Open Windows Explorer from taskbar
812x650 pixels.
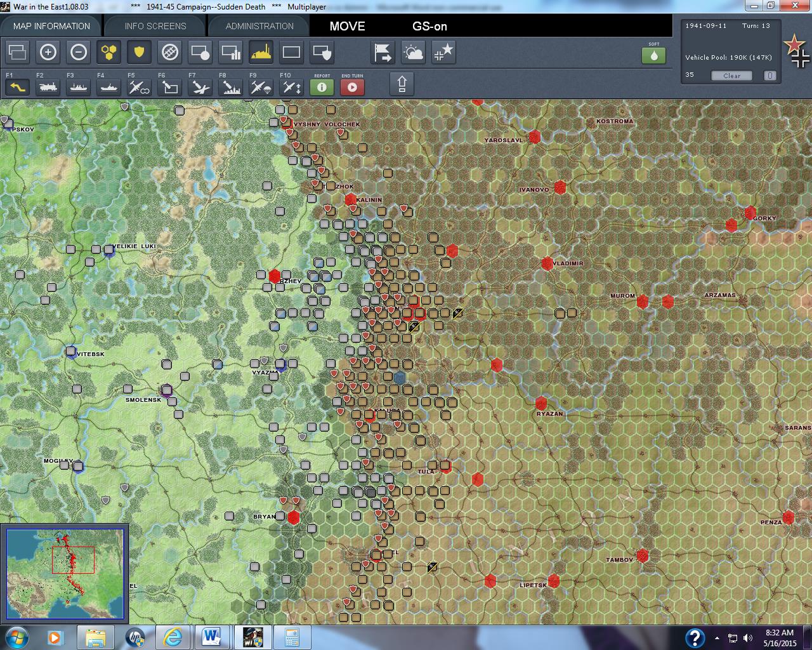pyautogui.click(x=96, y=637)
